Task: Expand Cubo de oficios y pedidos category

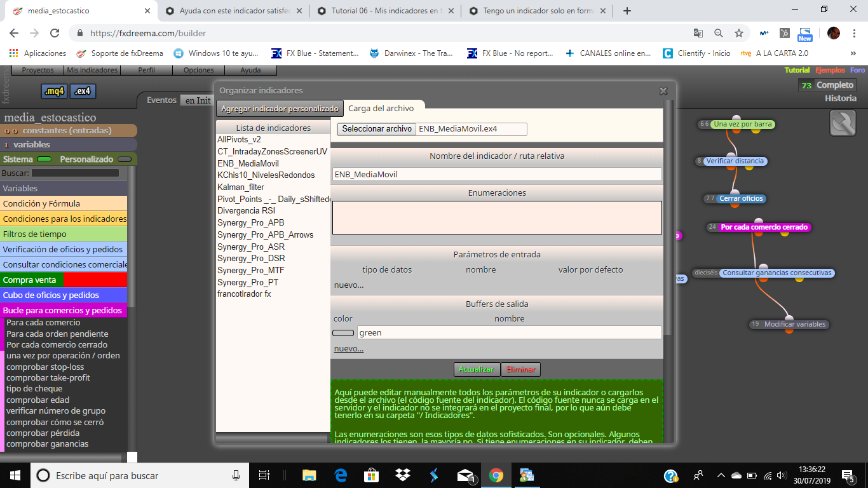Action: click(64, 295)
